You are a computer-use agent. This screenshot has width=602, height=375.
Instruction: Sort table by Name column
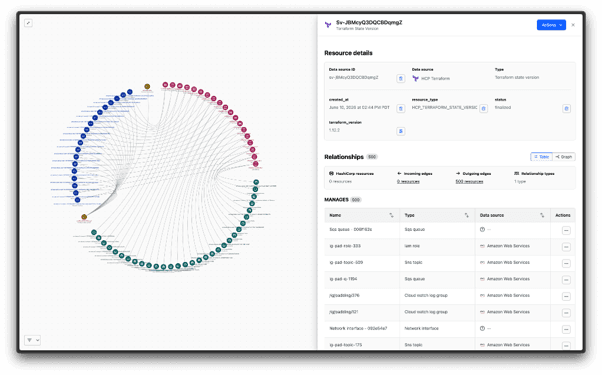pos(391,215)
